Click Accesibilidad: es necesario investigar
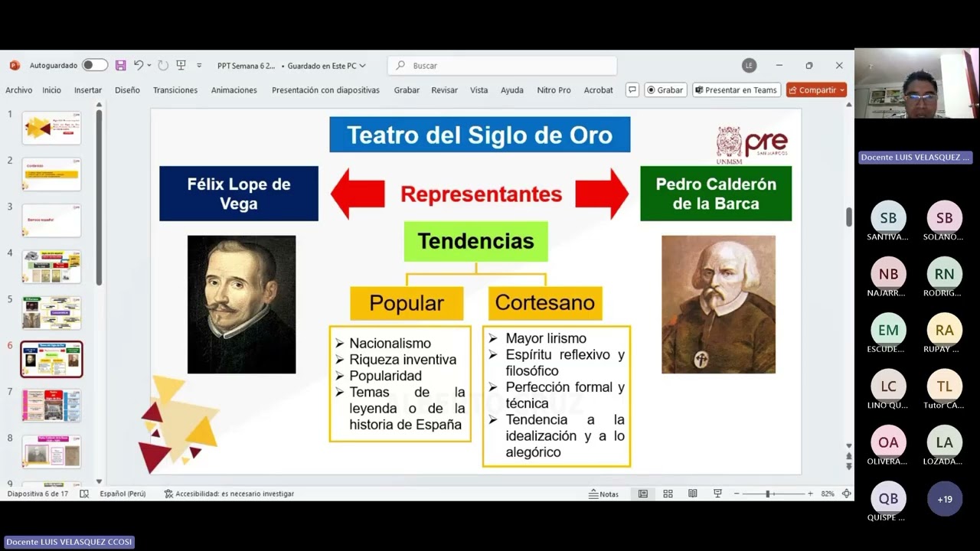 (x=229, y=494)
